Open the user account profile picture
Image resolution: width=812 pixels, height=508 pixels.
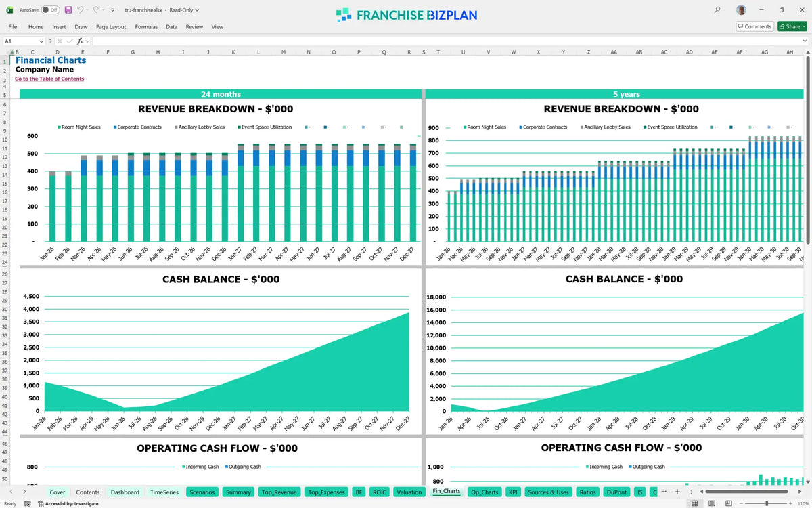(x=742, y=10)
